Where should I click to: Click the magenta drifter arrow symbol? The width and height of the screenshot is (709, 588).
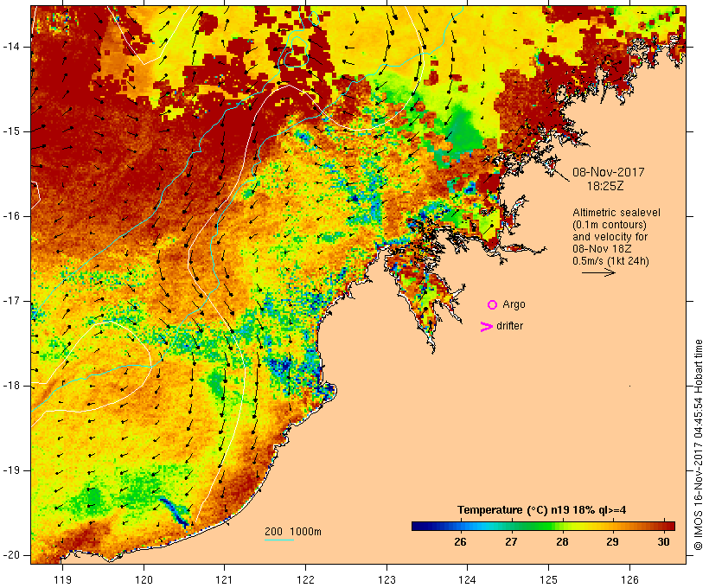(x=486, y=327)
